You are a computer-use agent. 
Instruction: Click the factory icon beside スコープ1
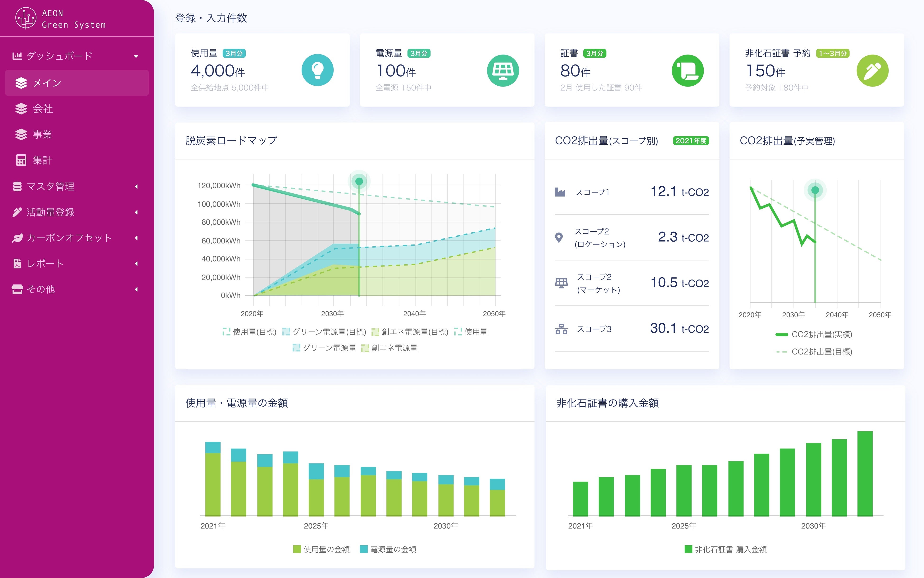pos(560,192)
